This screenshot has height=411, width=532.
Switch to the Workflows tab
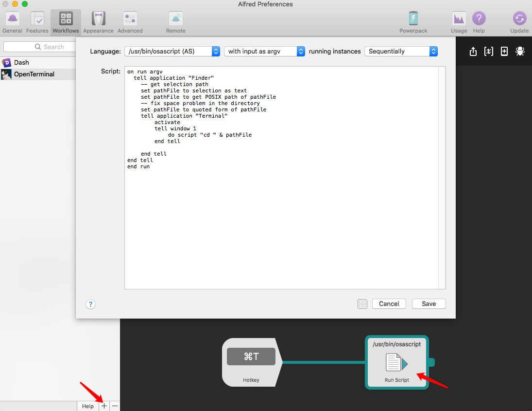tap(66, 22)
